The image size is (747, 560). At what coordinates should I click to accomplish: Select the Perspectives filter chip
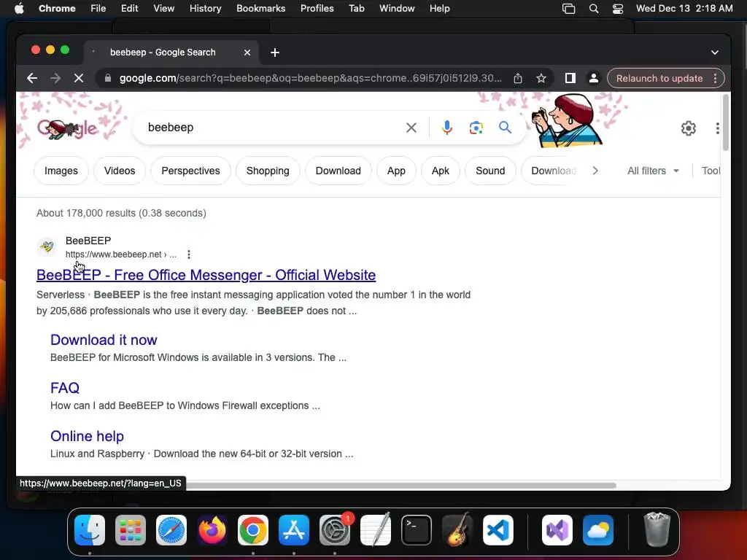tap(190, 171)
